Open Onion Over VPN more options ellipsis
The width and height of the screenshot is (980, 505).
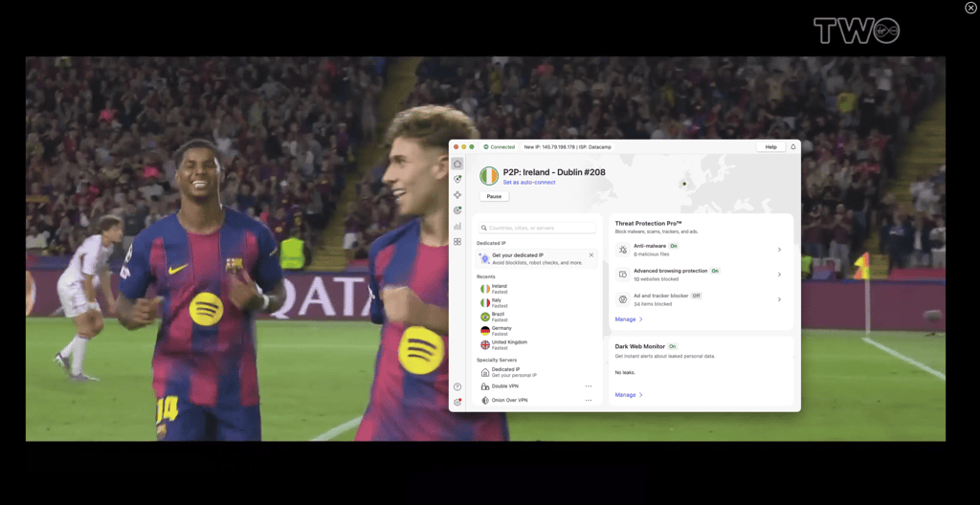589,400
